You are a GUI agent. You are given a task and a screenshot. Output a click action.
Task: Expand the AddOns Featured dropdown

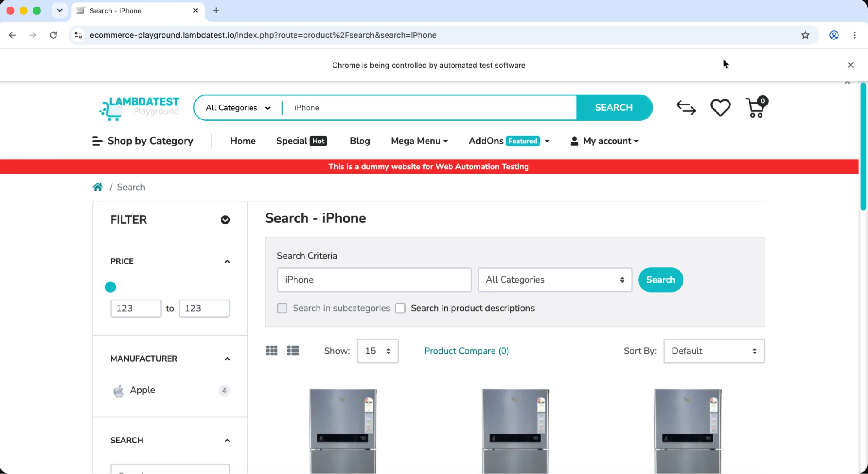(509, 141)
